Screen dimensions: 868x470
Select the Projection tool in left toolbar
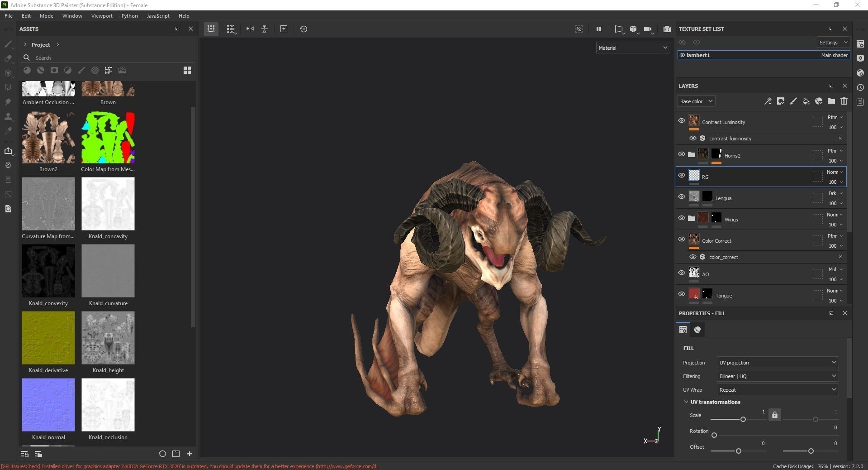click(8, 73)
